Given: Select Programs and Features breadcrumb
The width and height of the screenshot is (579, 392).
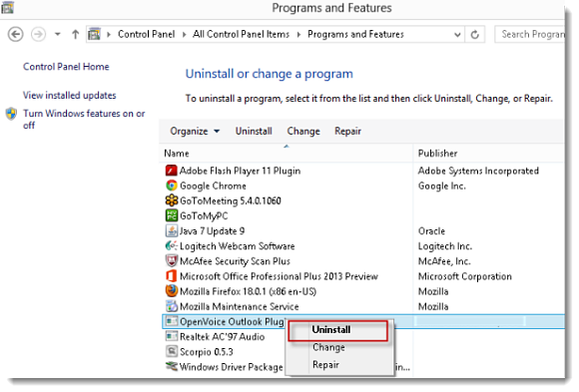Looking at the screenshot, I should (355, 34).
